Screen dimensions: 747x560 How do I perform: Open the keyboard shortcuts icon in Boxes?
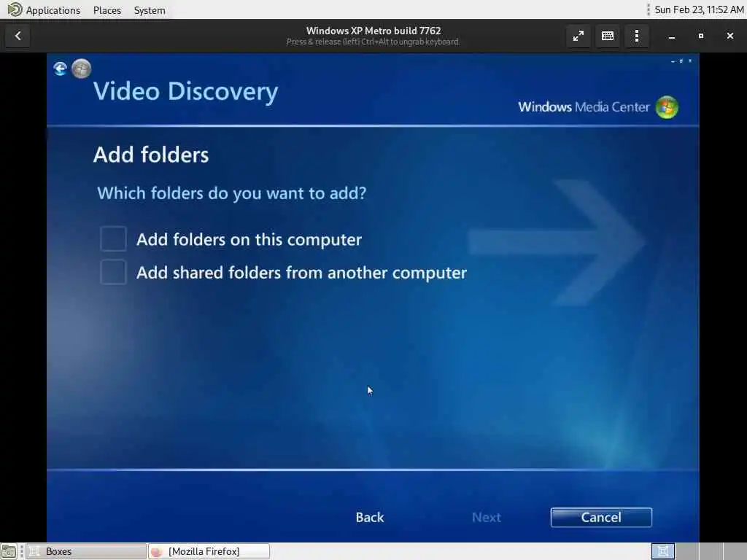608,36
